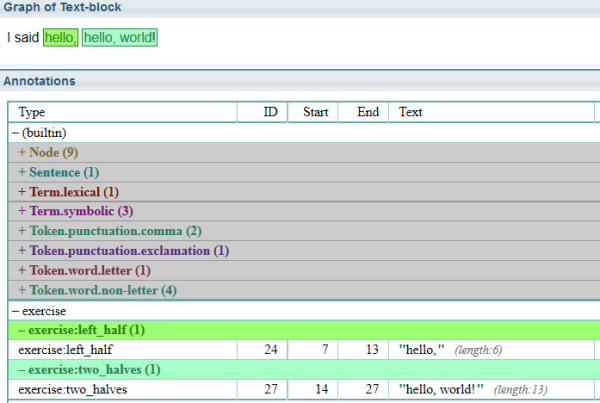This screenshot has width=600, height=403.
Task: Click the highlighted 'hello, world!' annotation
Action: [x=119, y=38]
